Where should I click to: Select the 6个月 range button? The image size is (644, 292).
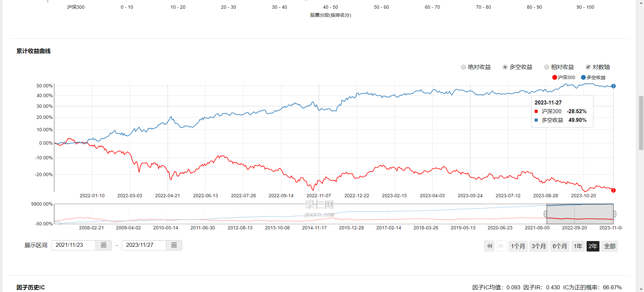559,246
